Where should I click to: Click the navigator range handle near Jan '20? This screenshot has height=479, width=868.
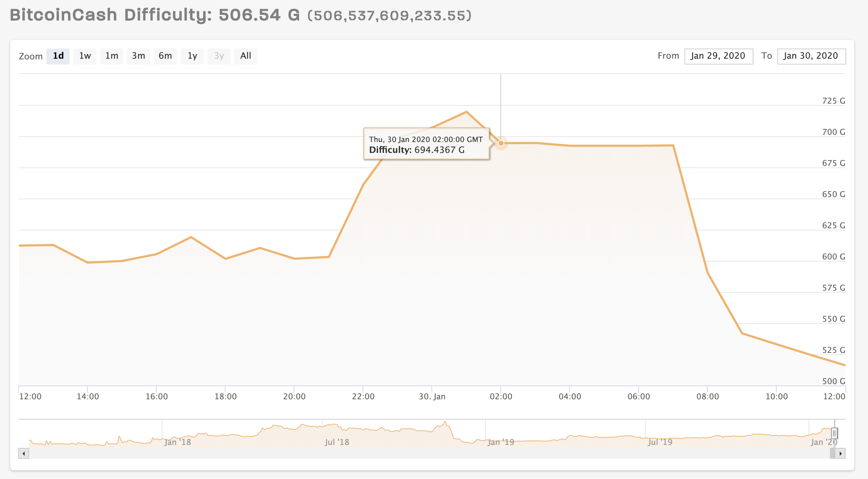834,433
